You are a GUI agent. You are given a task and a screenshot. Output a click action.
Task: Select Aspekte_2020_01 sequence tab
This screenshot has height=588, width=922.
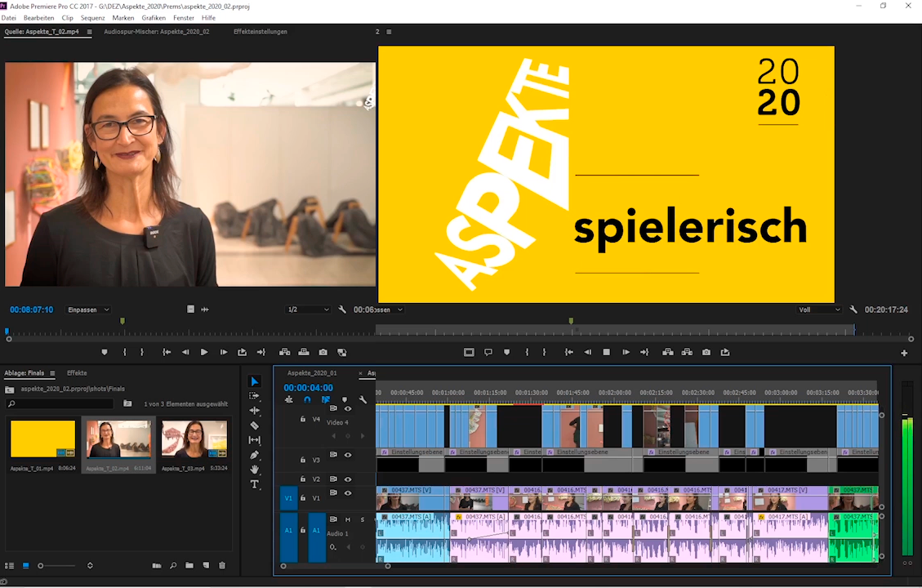[x=312, y=373]
